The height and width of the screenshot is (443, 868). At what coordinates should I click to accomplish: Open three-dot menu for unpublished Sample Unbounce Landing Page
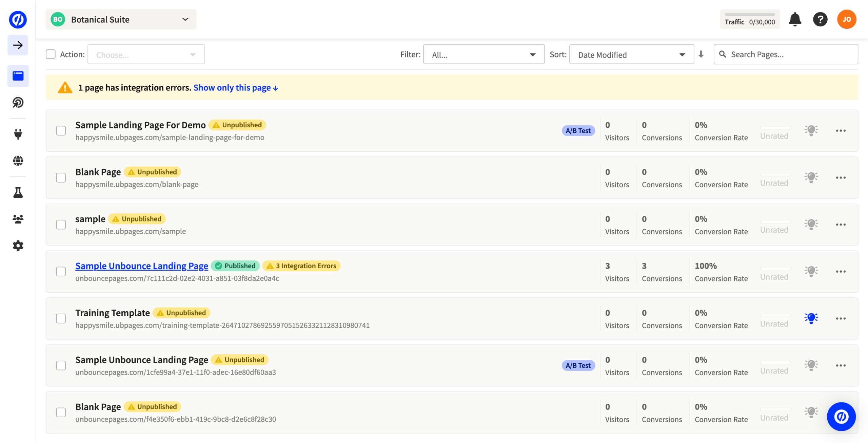841,365
